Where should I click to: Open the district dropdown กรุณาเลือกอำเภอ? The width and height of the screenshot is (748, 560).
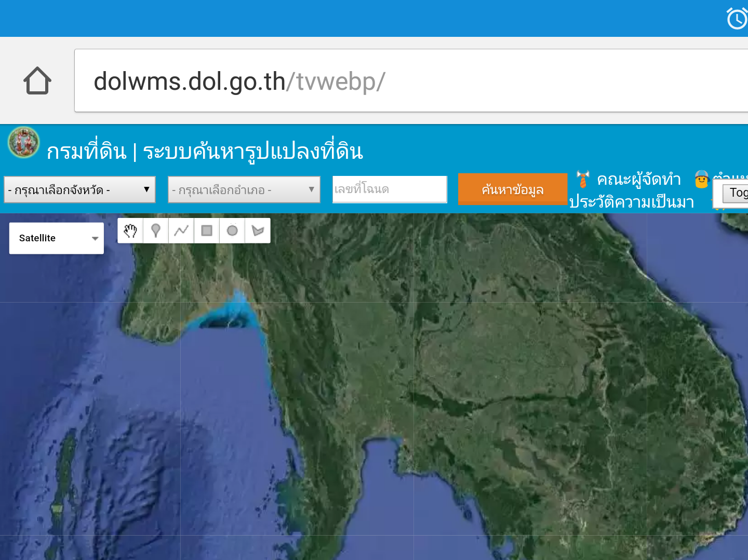pos(244,190)
